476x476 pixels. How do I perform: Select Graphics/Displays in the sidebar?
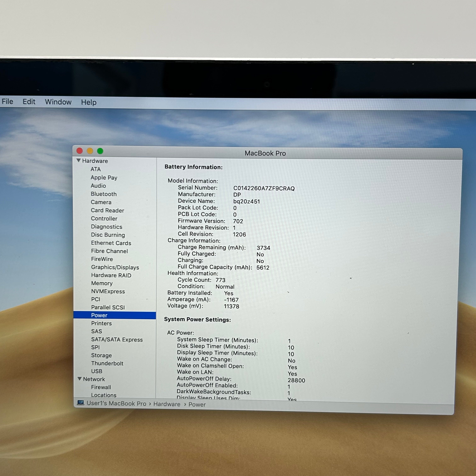(115, 267)
